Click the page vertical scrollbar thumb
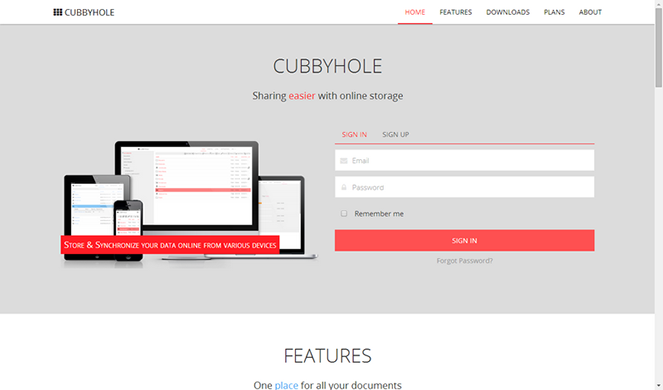 [x=659, y=47]
